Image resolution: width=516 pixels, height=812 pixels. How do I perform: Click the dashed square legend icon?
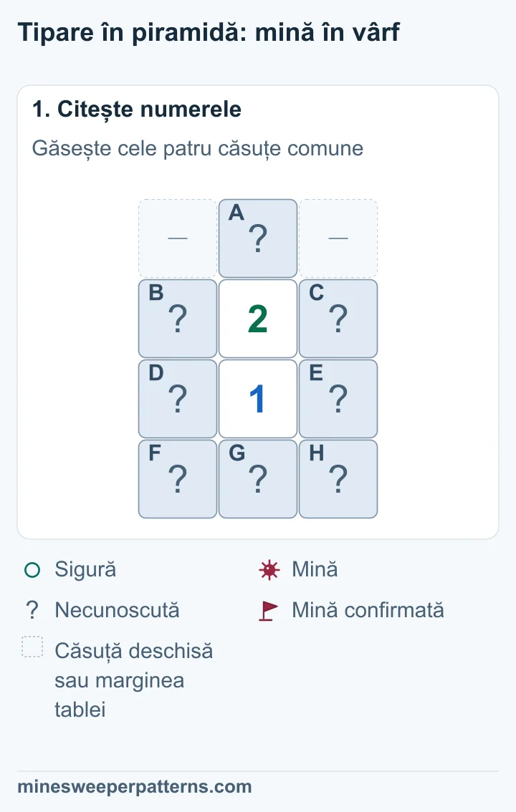32,647
